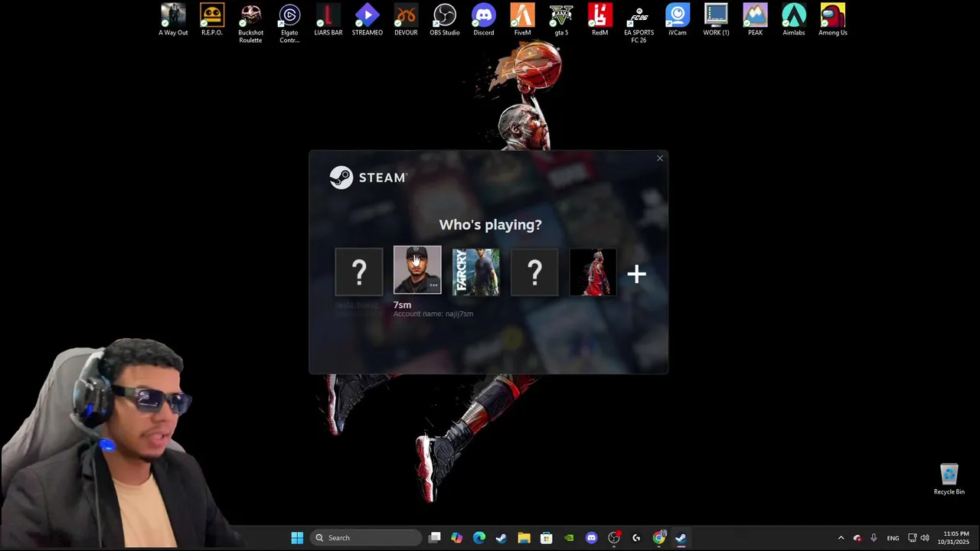
Task: Open Microsoft Store from the taskbar
Action: [547, 538]
